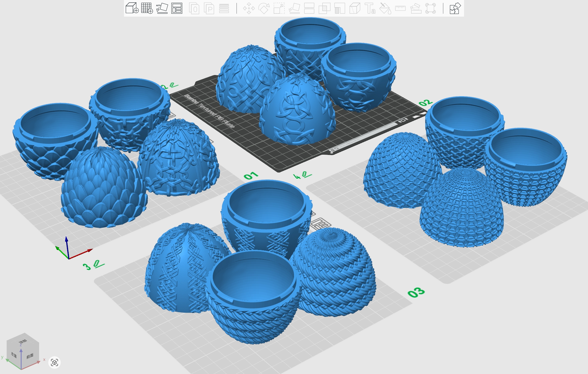Edit the name of plate 3
The height and width of the screenshot is (374, 588).
(x=99, y=264)
